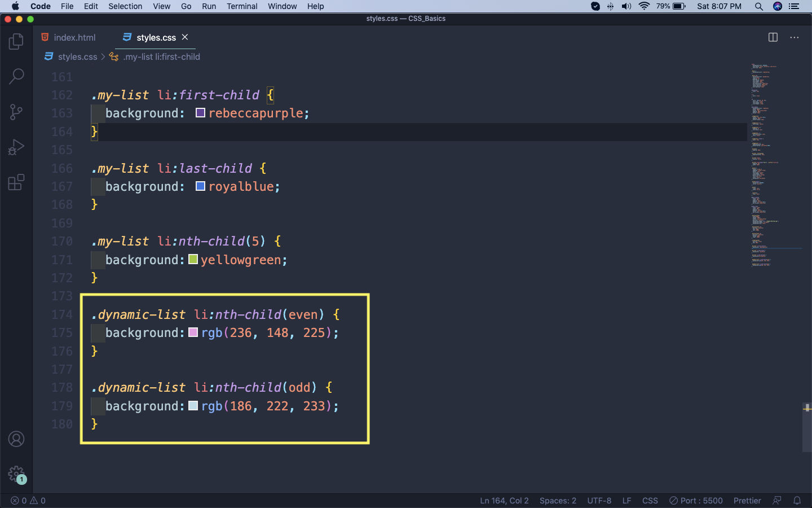This screenshot has width=812, height=508.
Task: Open the Accounts menu icon
Action: tap(16, 439)
